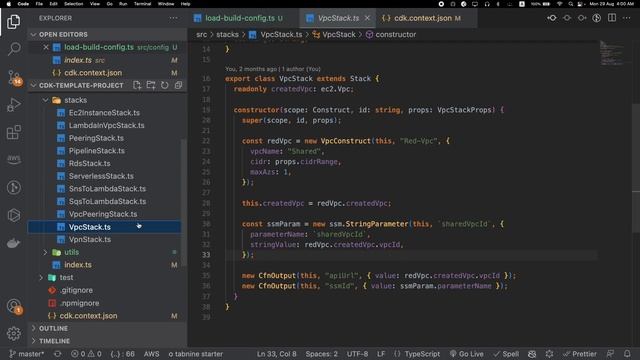The image size is (640, 360).
Task: Close the VpcStack.ts tab
Action: 367,18
